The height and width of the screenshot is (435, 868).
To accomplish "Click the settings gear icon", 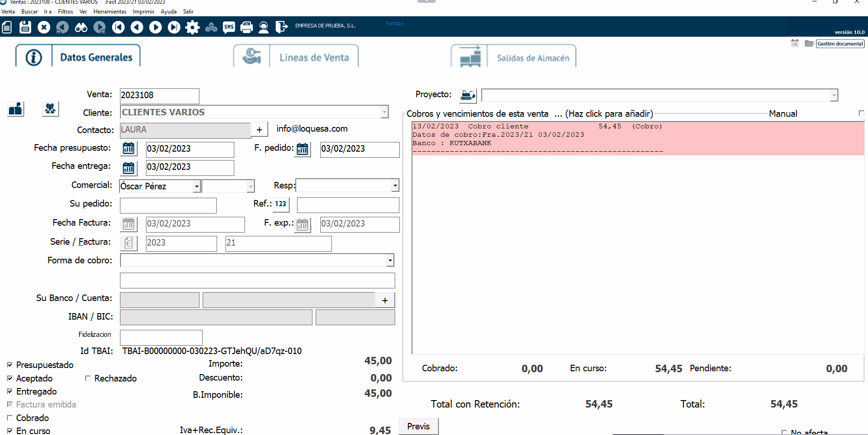I will [192, 27].
